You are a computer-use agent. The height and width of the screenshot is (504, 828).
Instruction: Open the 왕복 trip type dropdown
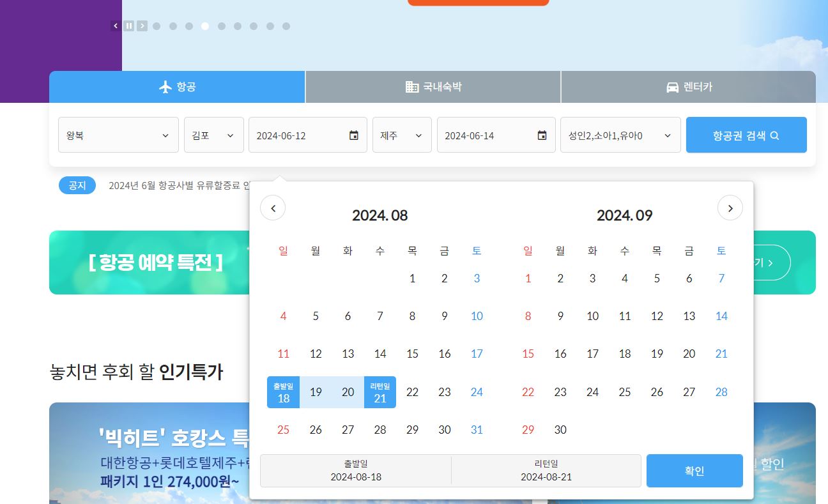[118, 135]
